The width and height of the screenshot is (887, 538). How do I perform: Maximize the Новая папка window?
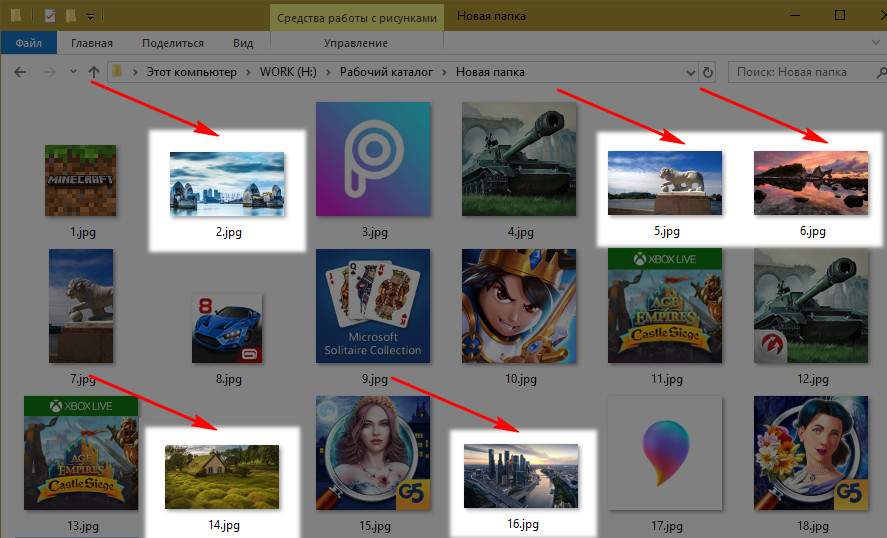click(840, 15)
